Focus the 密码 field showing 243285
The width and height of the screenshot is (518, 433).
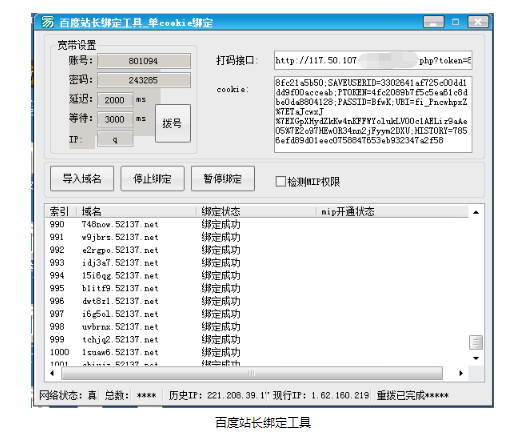tap(144, 80)
